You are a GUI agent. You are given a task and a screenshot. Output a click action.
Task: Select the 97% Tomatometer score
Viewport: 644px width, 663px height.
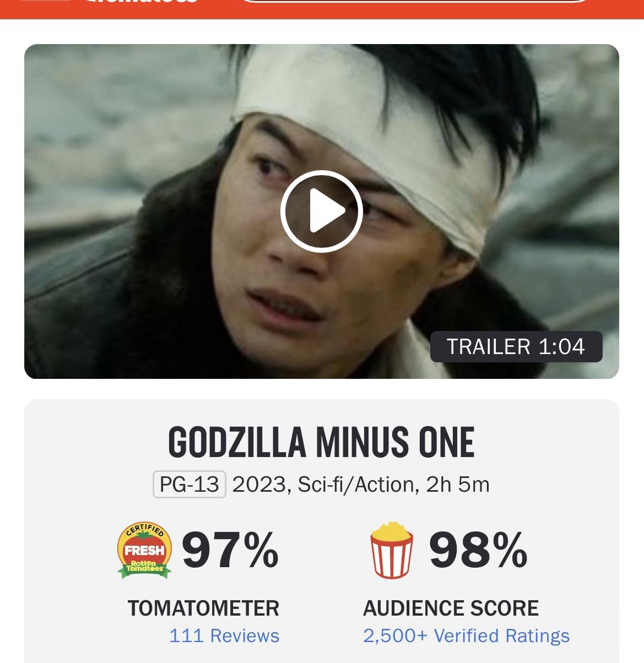[x=230, y=550]
